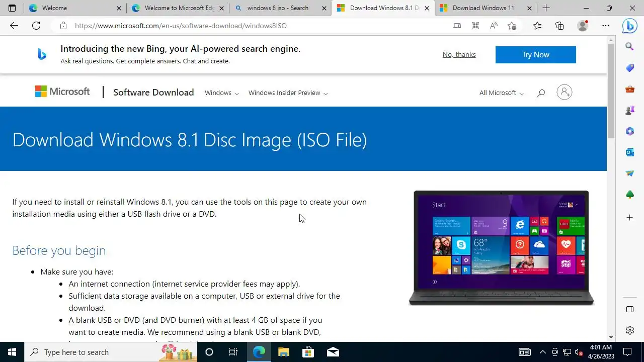The image size is (644, 362).
Task: Open the Windows Start menu
Action: pos(12,352)
